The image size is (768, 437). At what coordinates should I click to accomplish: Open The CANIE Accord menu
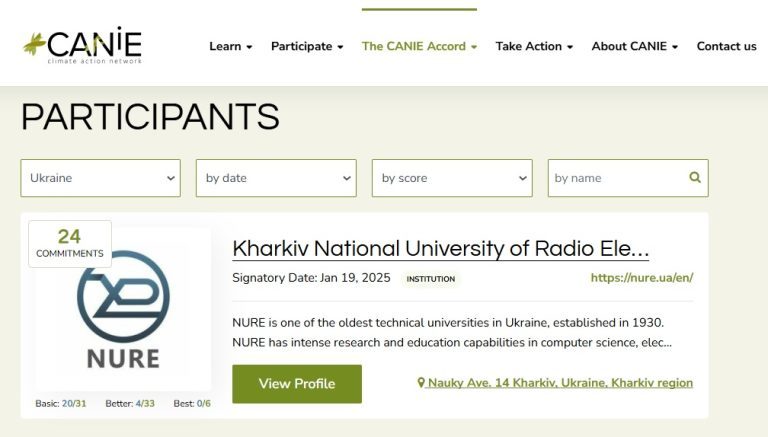click(x=419, y=46)
